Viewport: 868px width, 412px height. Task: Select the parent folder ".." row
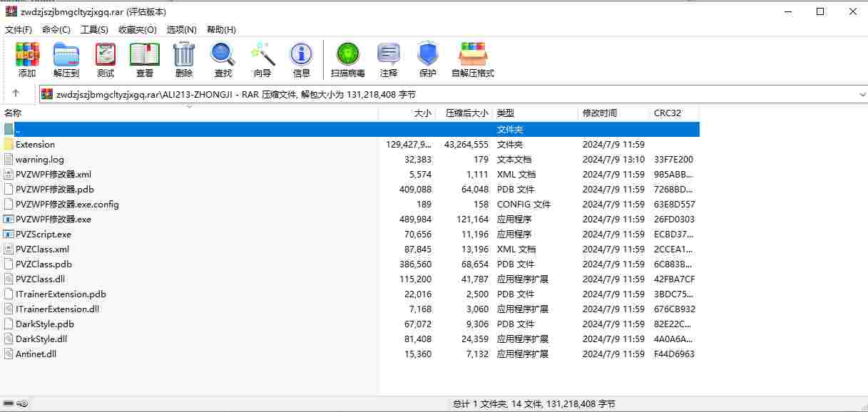click(349, 129)
